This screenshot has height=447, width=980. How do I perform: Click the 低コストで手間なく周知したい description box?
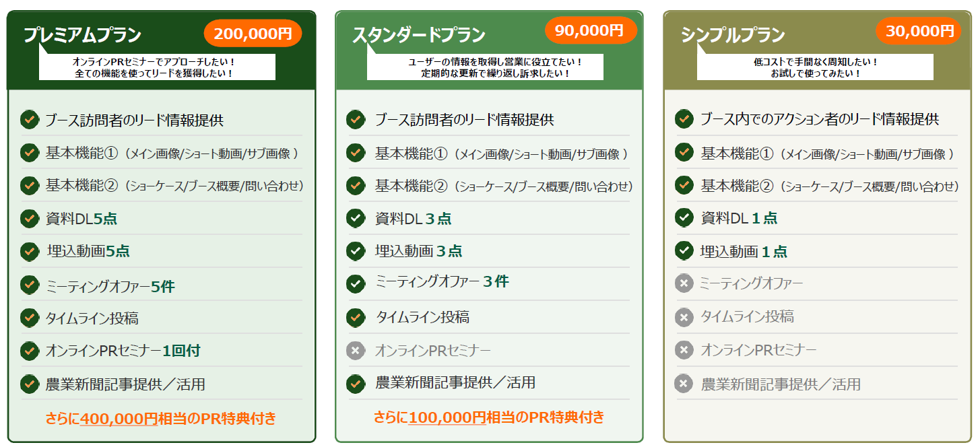click(x=815, y=67)
